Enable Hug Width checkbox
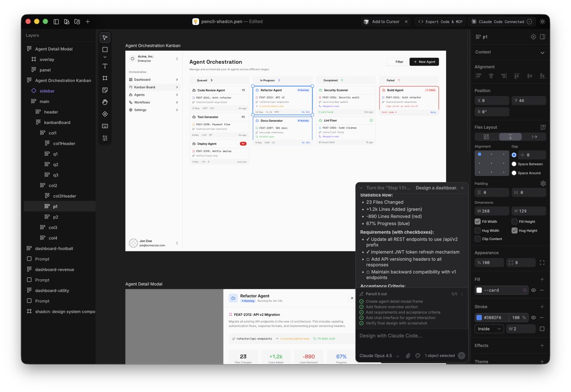Screen dimensions: 571x392 pyautogui.click(x=477, y=231)
